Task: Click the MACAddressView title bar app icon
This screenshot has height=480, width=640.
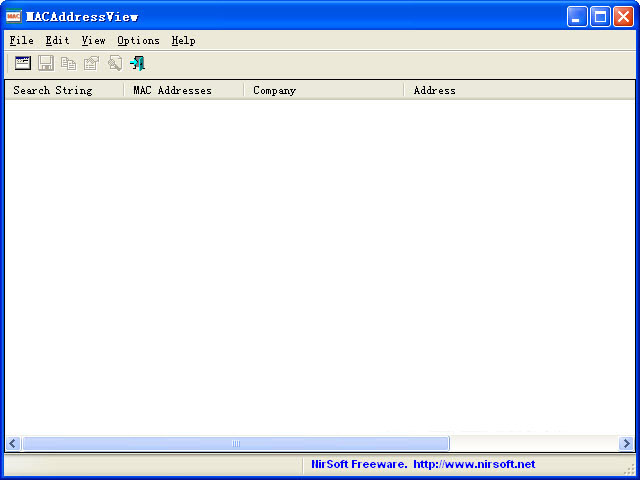Action: click(13, 16)
